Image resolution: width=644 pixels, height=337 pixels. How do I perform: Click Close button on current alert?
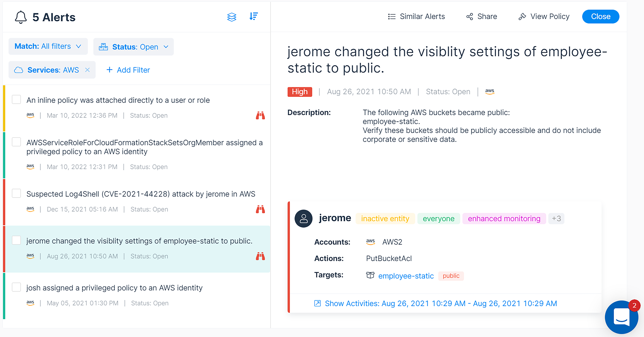601,16
